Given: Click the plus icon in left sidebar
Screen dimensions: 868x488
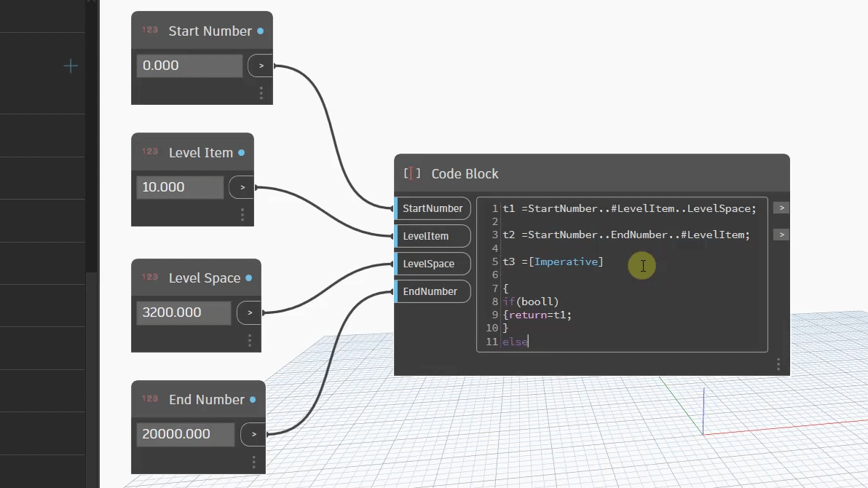Looking at the screenshot, I should (x=71, y=66).
